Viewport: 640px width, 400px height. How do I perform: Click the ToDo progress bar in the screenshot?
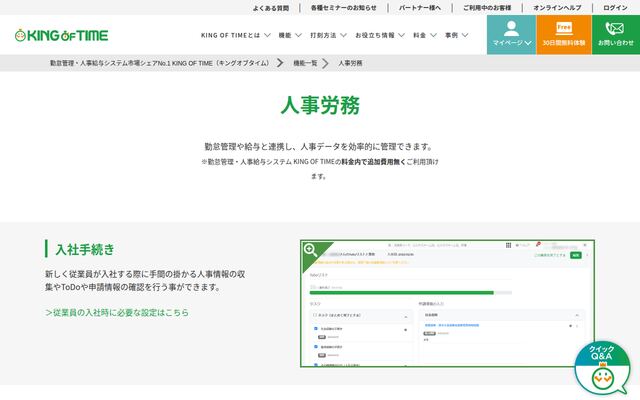(410, 293)
